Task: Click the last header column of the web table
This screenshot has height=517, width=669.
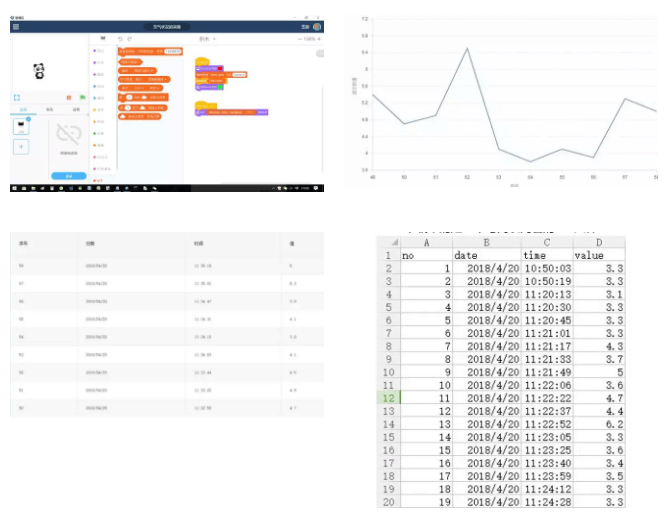Action: pyautogui.click(x=303, y=244)
